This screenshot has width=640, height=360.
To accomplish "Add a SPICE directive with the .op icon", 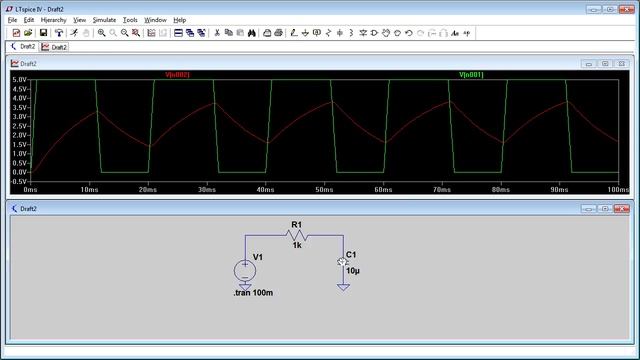I will (467, 33).
